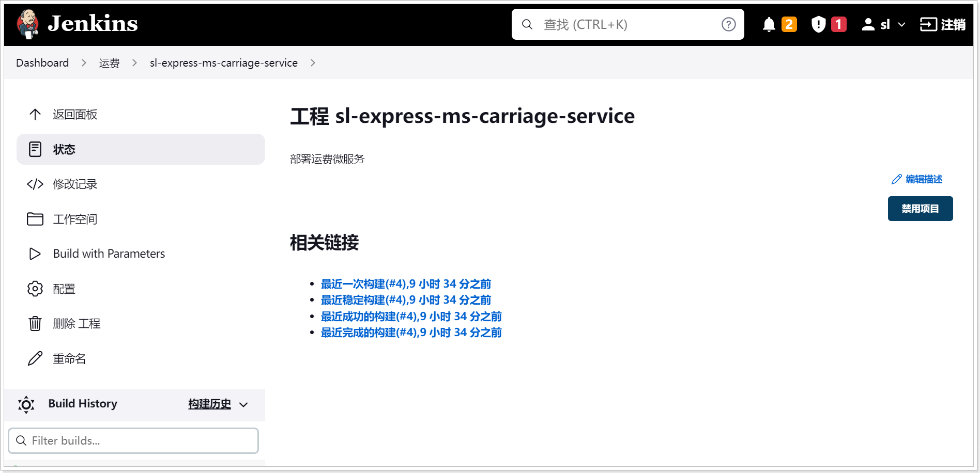Click the Jenkins butler logo
The height and width of the screenshot is (473, 980).
28,24
